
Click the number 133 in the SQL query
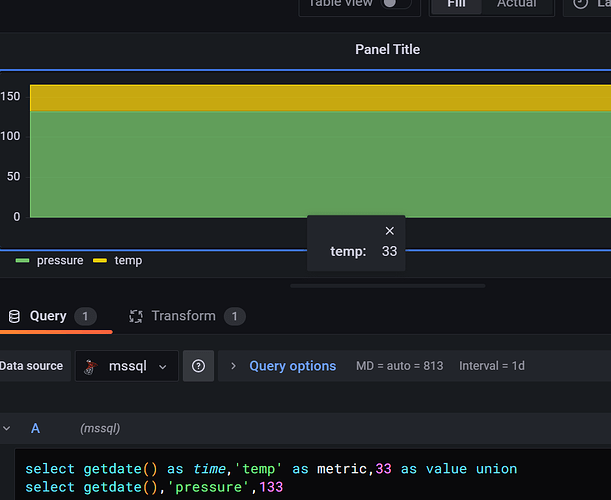271,487
